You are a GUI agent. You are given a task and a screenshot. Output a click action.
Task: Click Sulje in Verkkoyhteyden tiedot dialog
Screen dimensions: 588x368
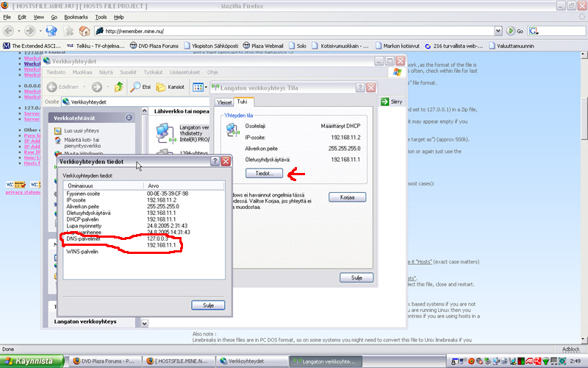pyautogui.click(x=208, y=305)
